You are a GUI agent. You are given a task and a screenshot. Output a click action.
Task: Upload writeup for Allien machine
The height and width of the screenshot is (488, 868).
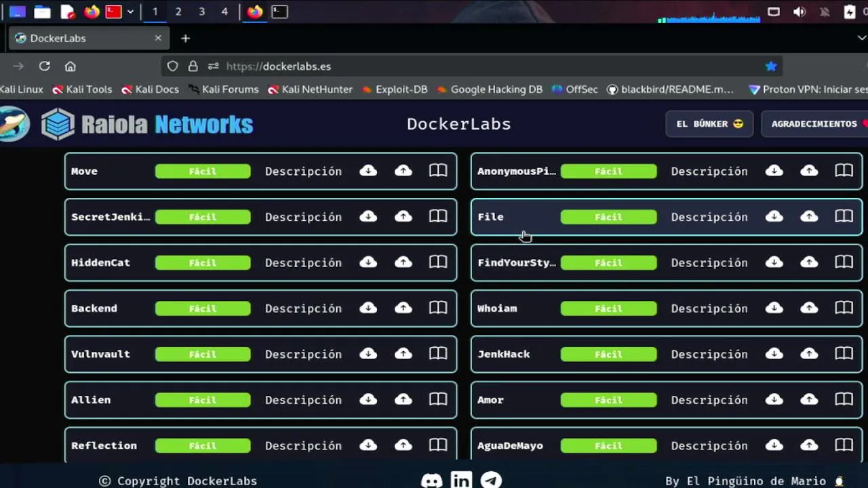point(403,399)
